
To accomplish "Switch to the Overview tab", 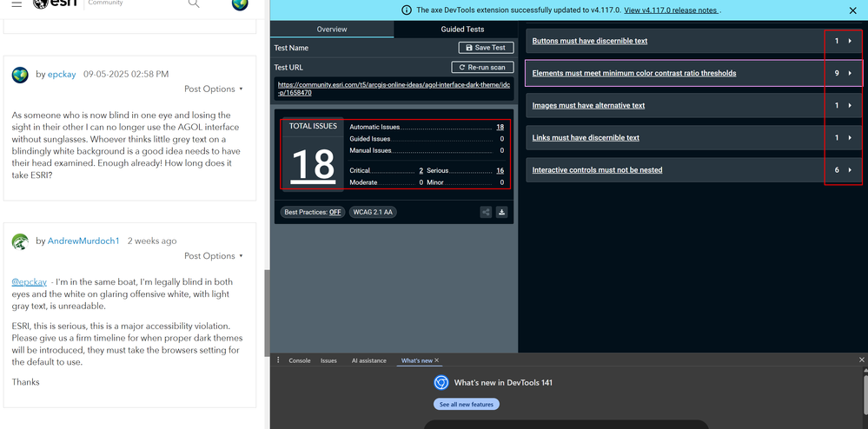I will pos(332,30).
